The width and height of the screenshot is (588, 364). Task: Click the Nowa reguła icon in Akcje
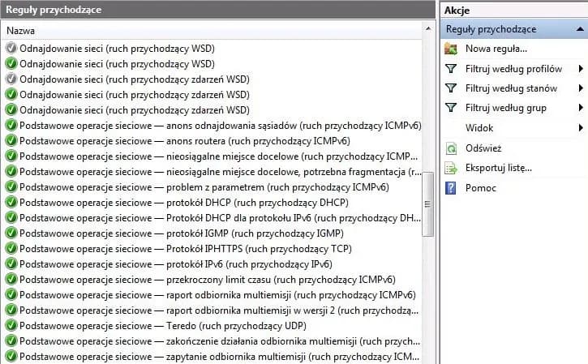tap(451, 49)
